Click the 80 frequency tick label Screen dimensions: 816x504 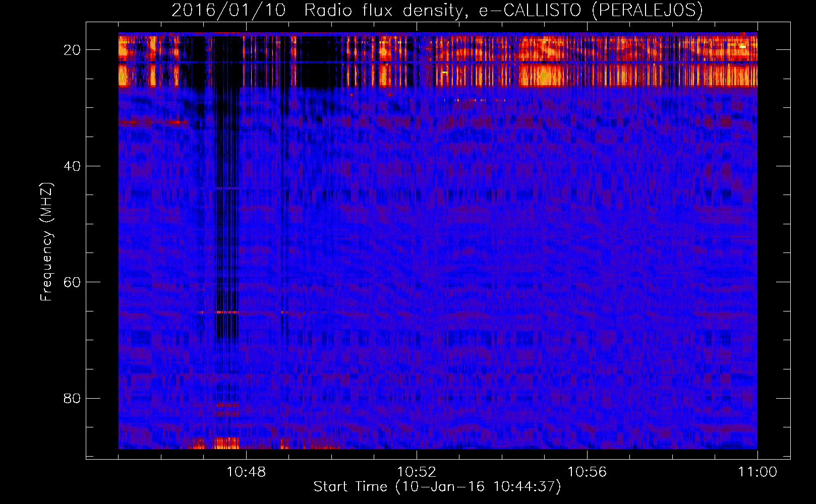[x=73, y=398]
